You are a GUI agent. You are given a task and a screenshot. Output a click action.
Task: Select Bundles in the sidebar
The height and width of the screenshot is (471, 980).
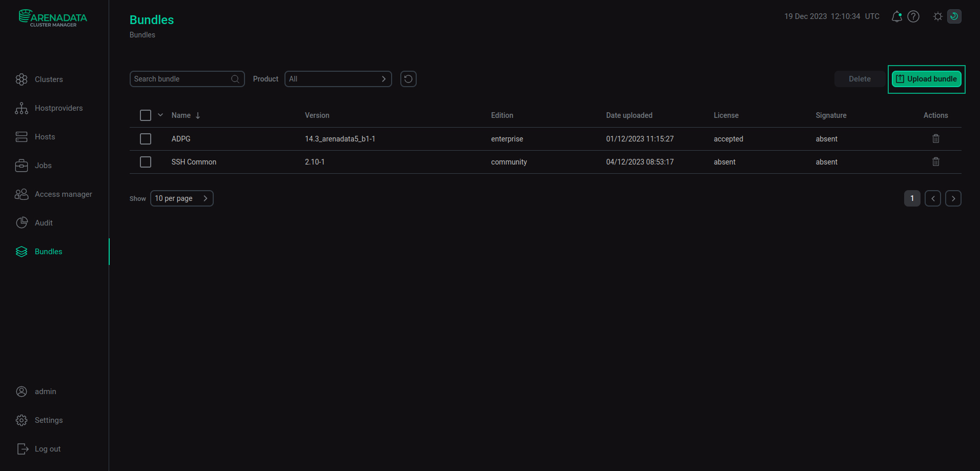39,252
